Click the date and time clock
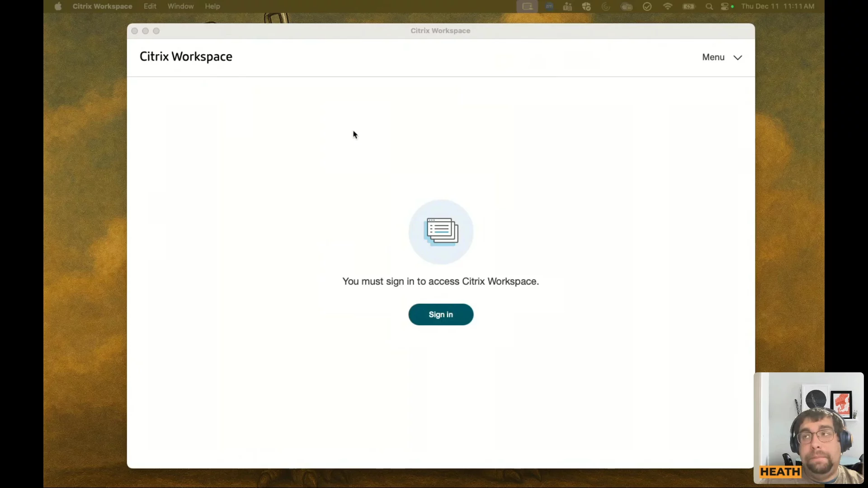 [778, 6]
